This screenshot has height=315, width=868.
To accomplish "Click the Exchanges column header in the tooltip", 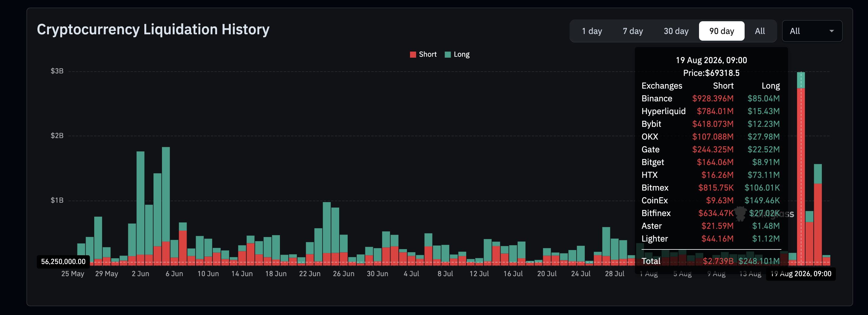I will [662, 86].
